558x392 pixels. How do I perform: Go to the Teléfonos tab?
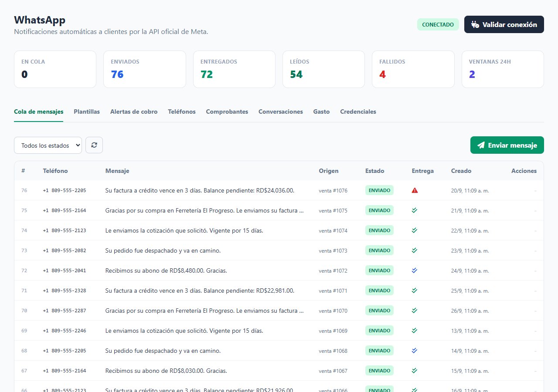[x=182, y=112]
